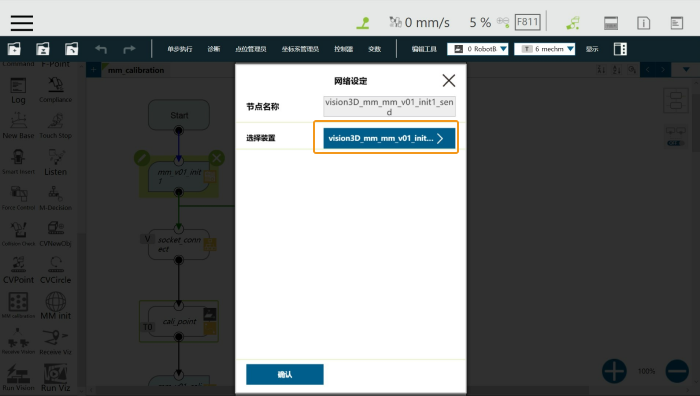
Task: Toggle the side panel layout icon
Action: coord(620,49)
